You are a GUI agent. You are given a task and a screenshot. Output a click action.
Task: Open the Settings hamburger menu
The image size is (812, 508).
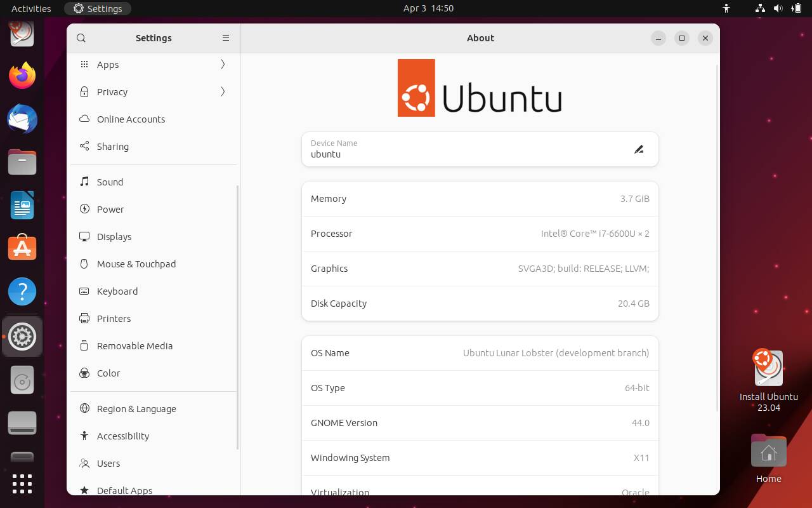226,38
